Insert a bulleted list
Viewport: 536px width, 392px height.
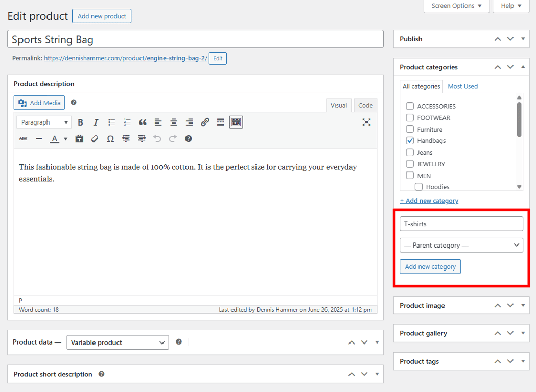click(111, 122)
